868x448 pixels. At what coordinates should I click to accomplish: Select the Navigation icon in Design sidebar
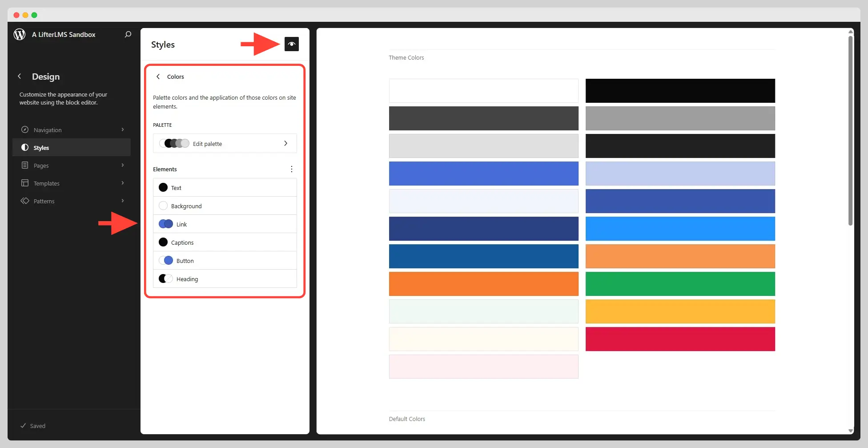[x=25, y=129]
